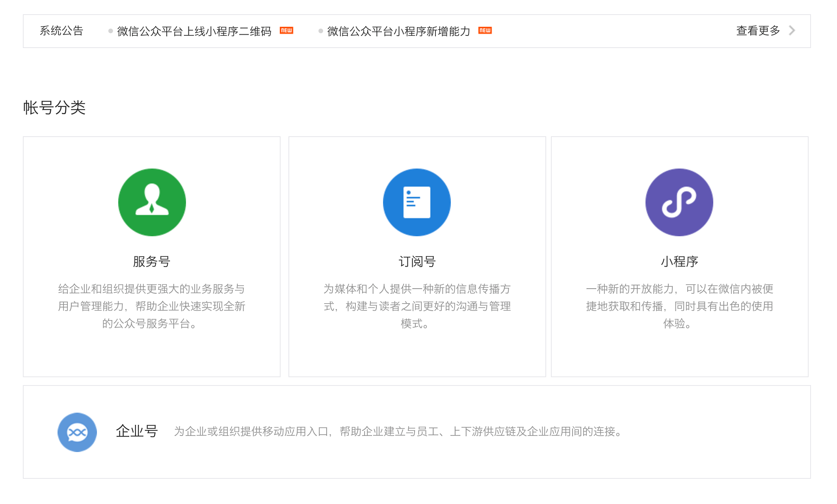
Task: Click the NEW badge beside the first announcement
Action: coord(286,30)
